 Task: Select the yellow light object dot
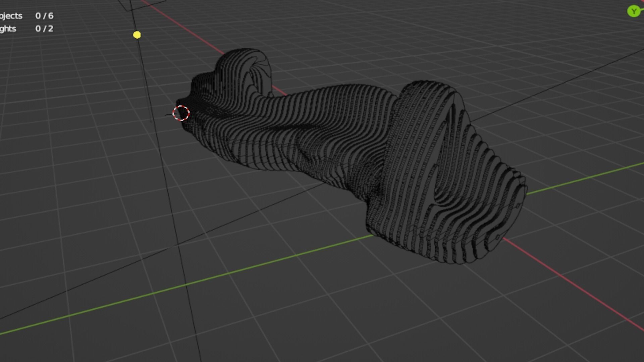tap(137, 35)
